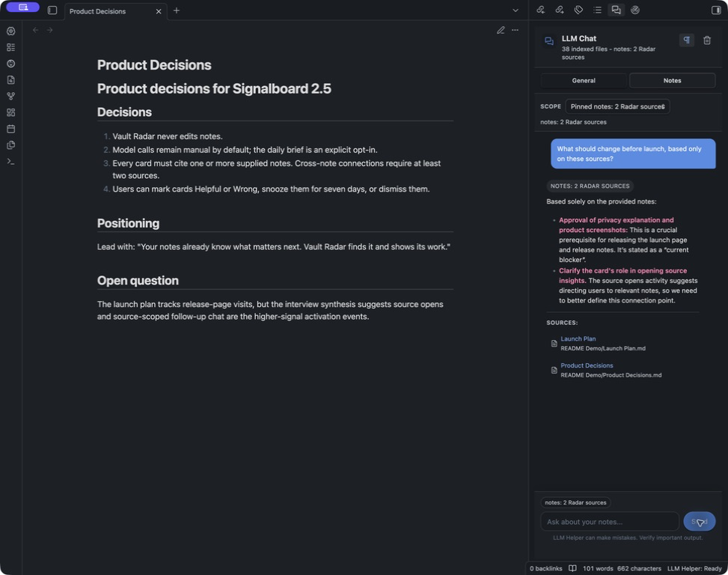728x575 pixels.
Task: Click README Demo/Product Decisions.md path text
Action: pos(611,375)
